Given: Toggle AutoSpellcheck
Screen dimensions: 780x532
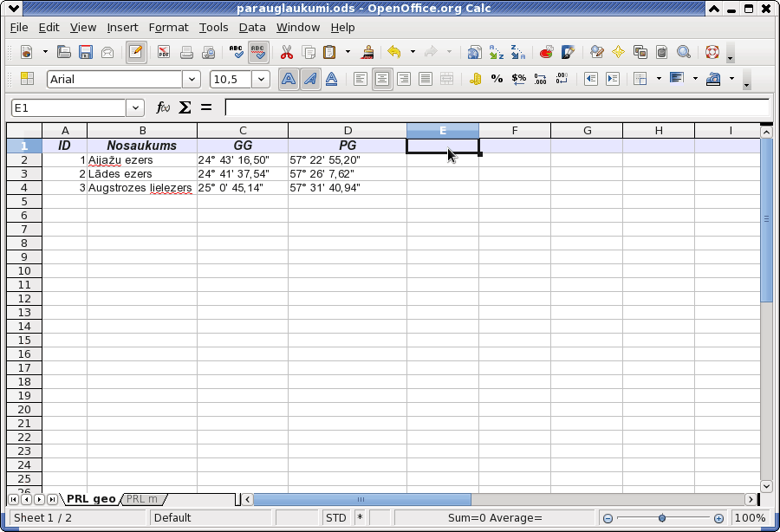Looking at the screenshot, I should (257, 52).
